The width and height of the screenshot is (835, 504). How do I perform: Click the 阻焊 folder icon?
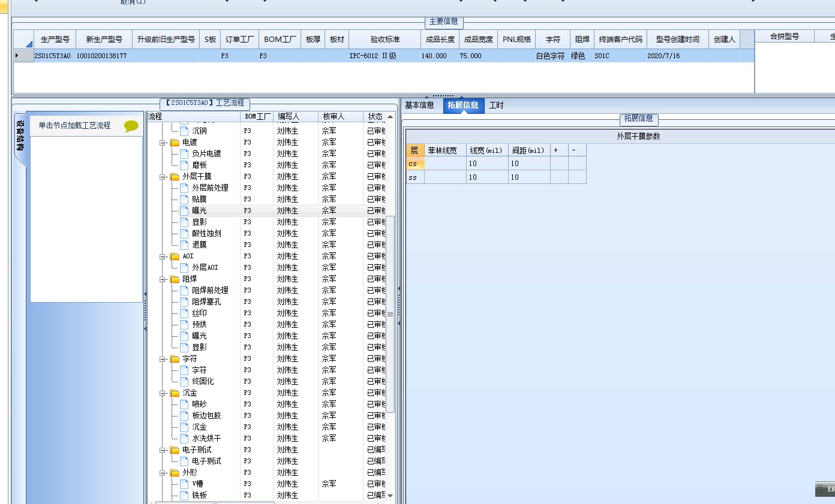coord(175,279)
